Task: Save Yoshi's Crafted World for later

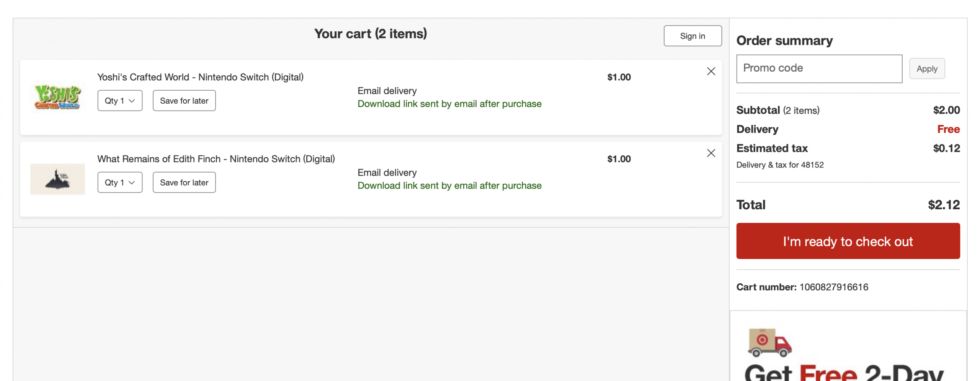Action: click(x=184, y=101)
